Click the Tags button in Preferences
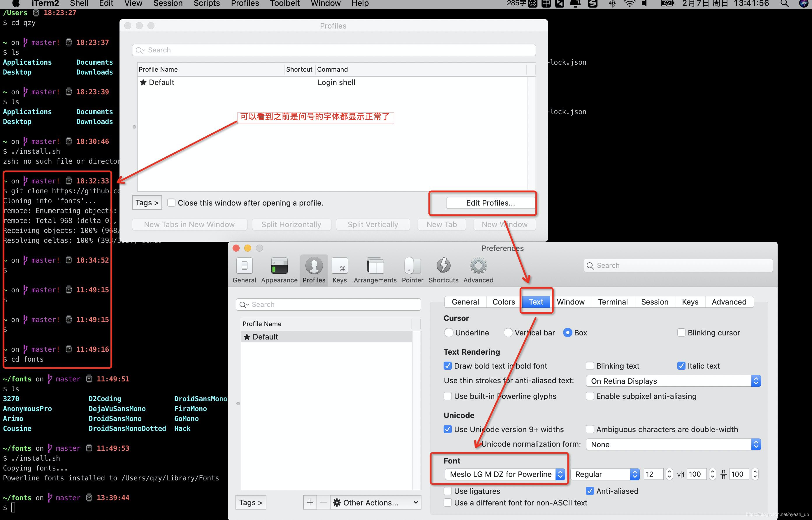Viewport: 812px width, 520px height. (250, 503)
